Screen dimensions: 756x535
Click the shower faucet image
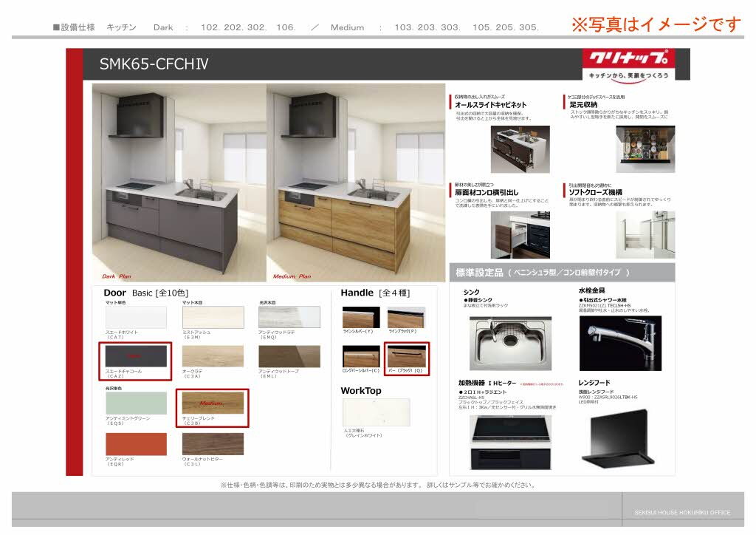coord(620,343)
